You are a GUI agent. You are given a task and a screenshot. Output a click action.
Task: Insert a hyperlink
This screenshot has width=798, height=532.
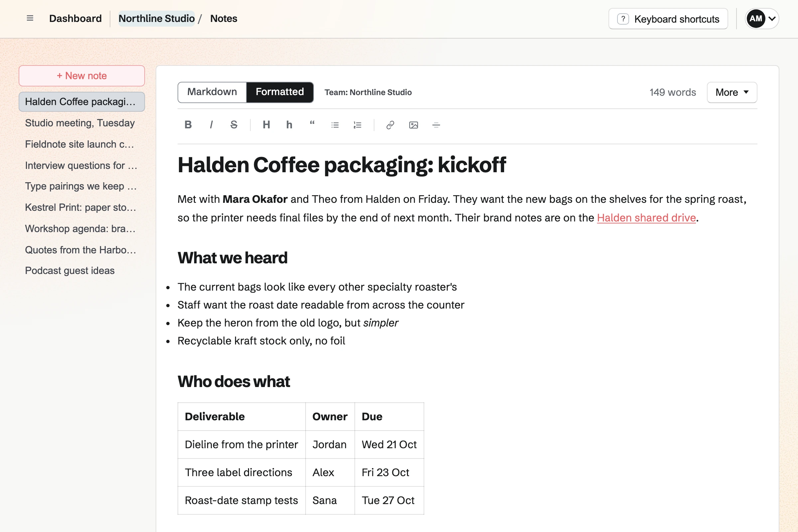pos(390,125)
